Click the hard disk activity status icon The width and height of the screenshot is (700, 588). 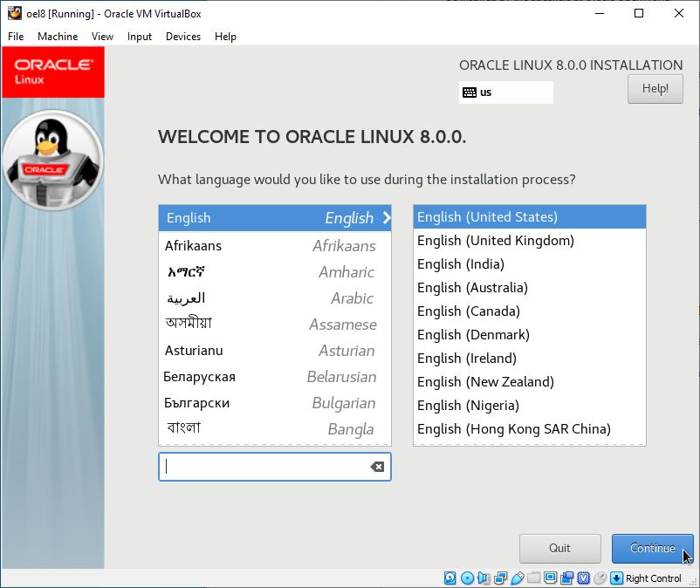tap(450, 578)
